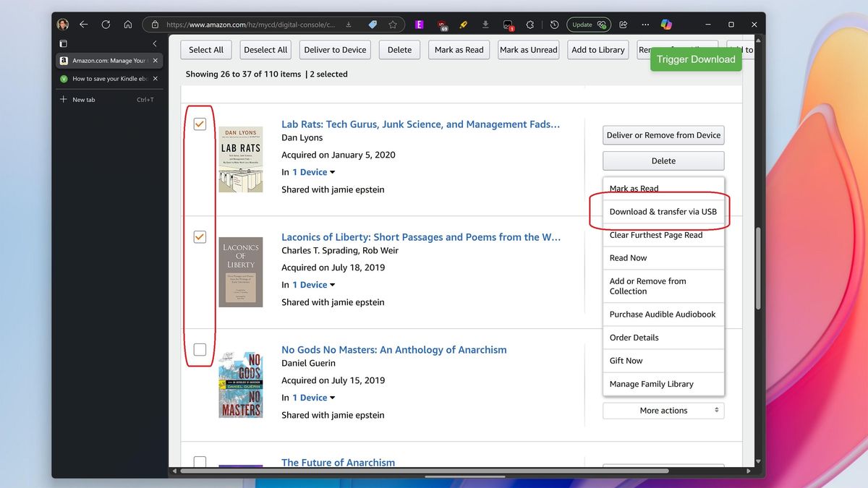Click the address bar URL field
This screenshot has width=868, height=488.
(x=250, y=24)
